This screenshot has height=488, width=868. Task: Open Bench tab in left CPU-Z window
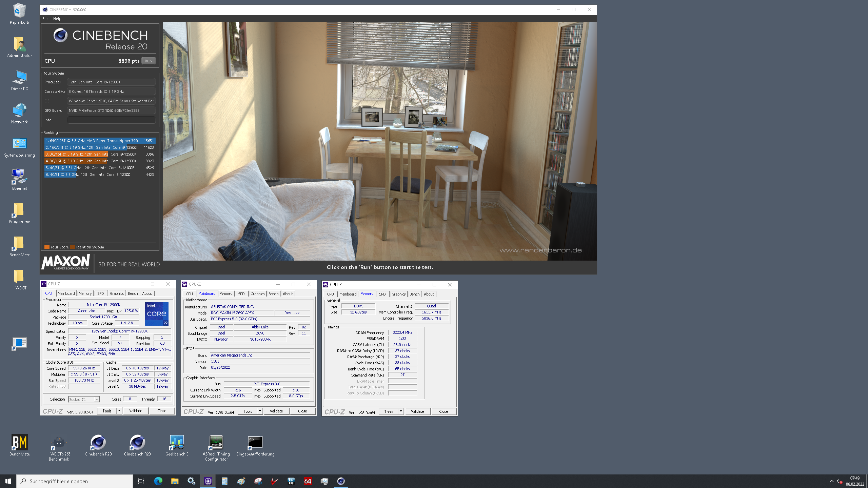point(133,293)
